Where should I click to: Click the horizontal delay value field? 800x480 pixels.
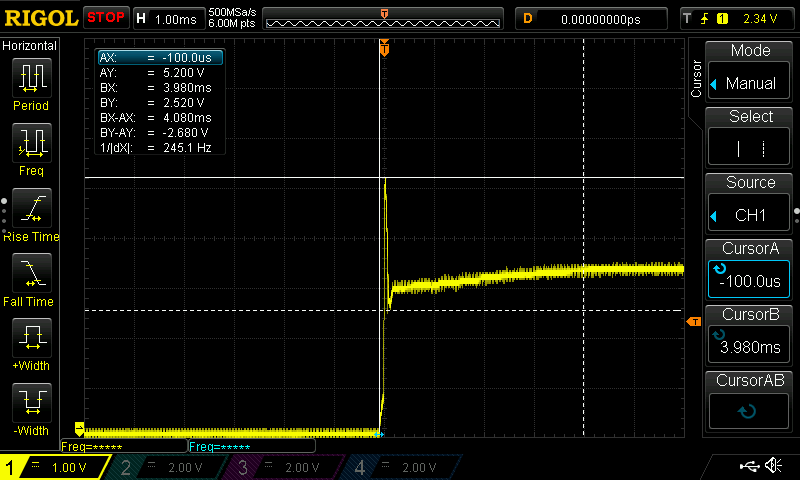[x=591, y=19]
